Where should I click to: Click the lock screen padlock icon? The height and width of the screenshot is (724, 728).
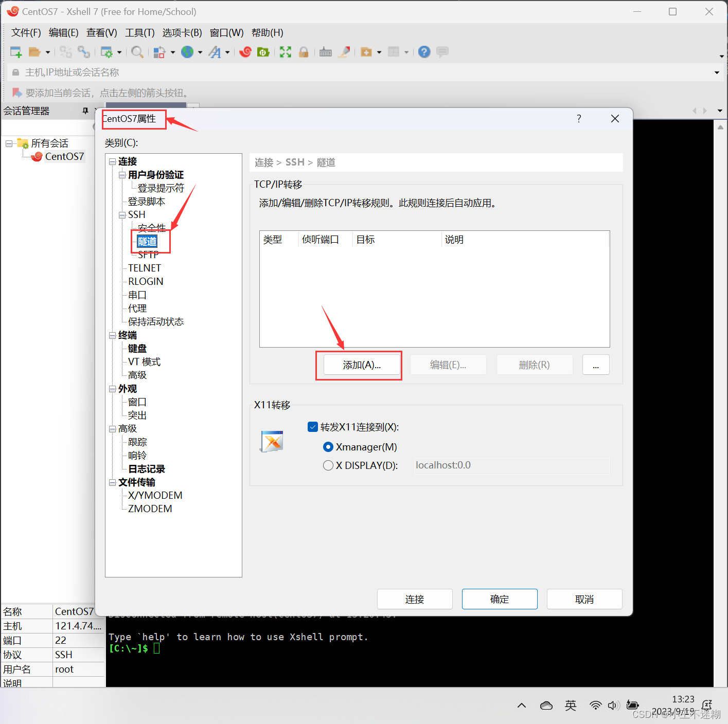click(x=304, y=52)
